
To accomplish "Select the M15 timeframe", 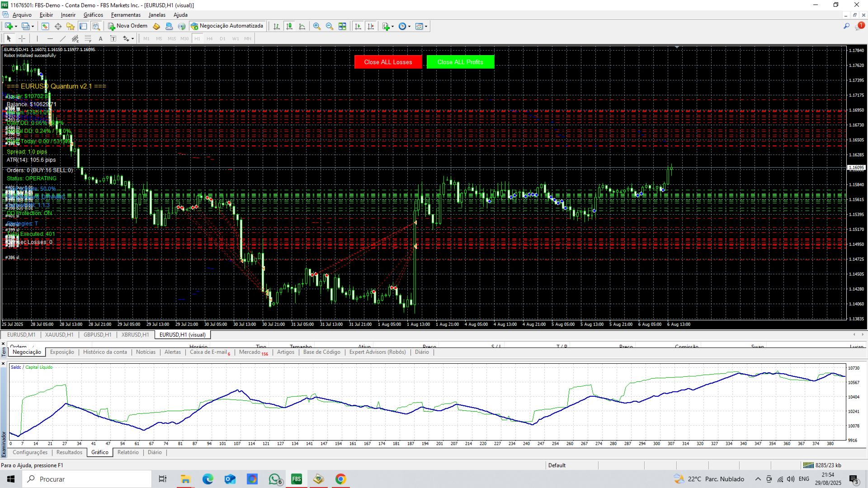I will point(172,39).
